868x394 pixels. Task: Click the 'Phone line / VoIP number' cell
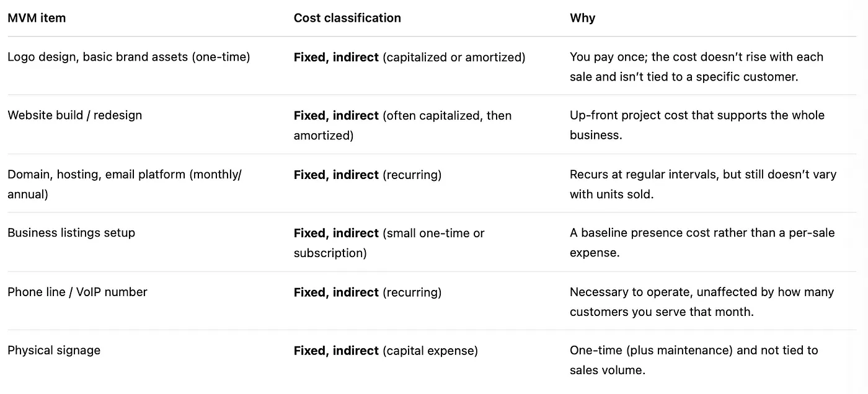click(x=77, y=292)
